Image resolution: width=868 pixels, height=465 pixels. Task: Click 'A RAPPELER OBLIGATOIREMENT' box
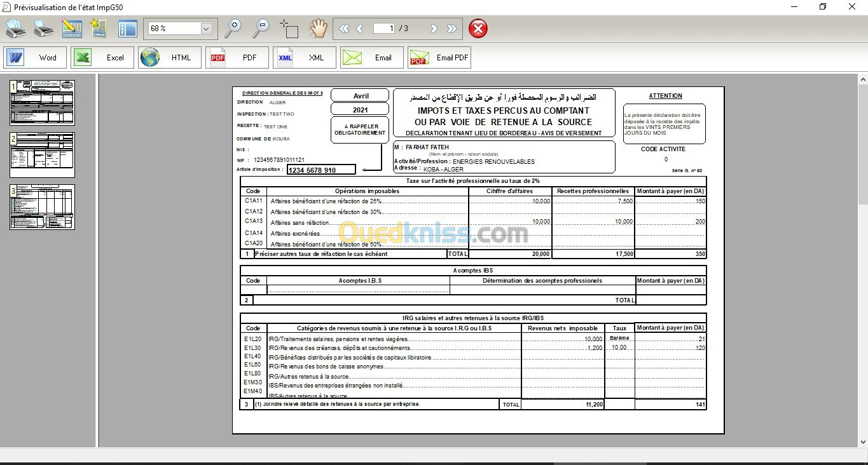tap(361, 130)
